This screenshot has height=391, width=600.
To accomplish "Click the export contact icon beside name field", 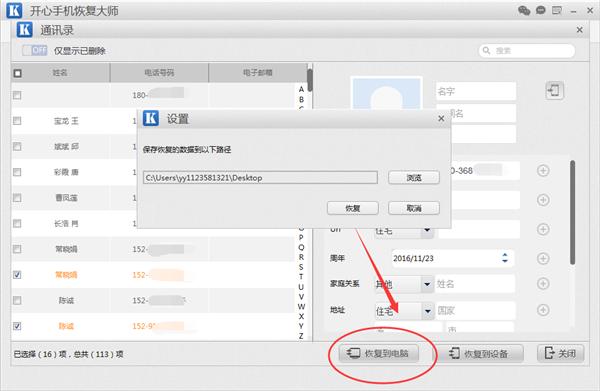I will [x=554, y=91].
